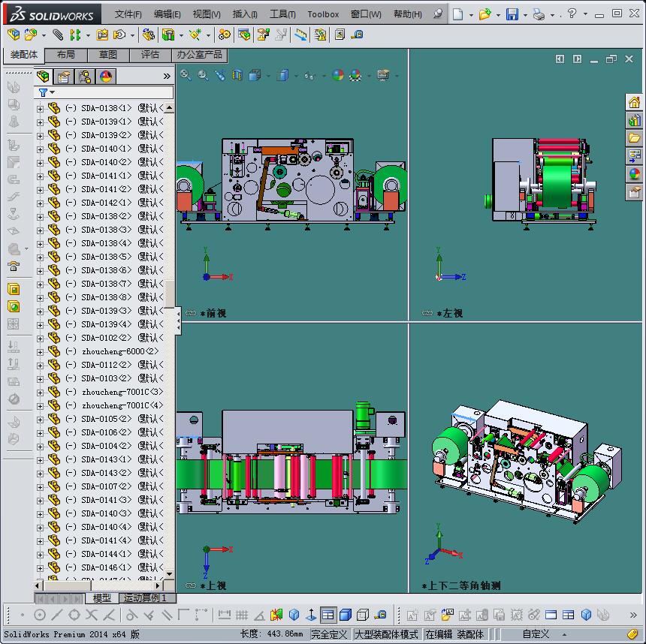Click the tree scroll-down arrow
The width and height of the screenshot is (646, 644).
[x=169, y=573]
